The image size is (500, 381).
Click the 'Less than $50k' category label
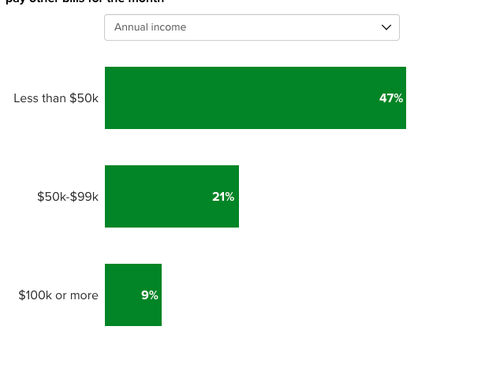[x=56, y=98]
